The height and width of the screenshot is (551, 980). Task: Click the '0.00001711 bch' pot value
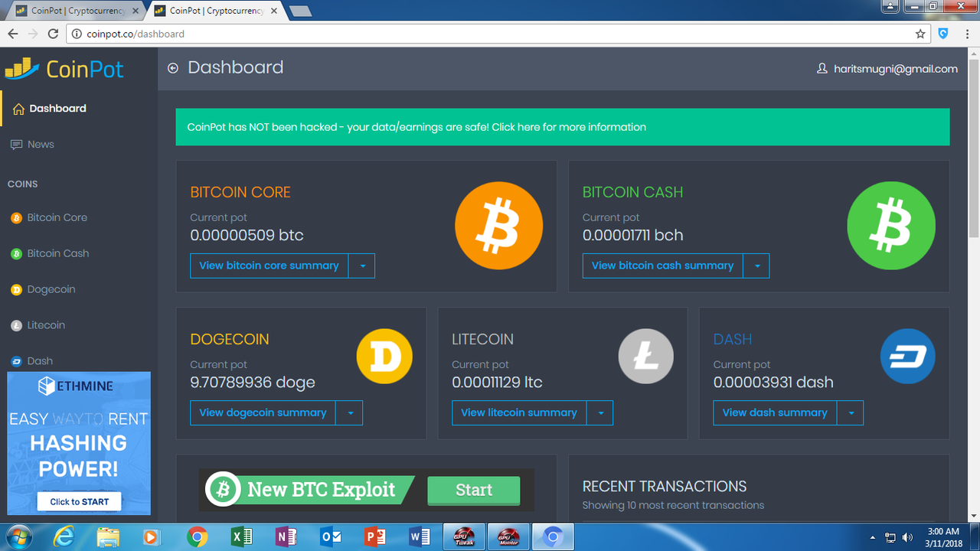[633, 235]
